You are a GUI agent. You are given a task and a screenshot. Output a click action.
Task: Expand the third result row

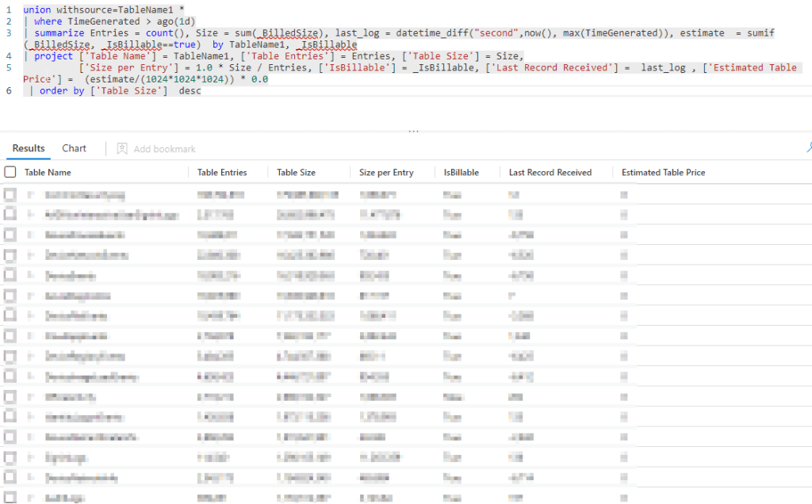click(x=30, y=235)
